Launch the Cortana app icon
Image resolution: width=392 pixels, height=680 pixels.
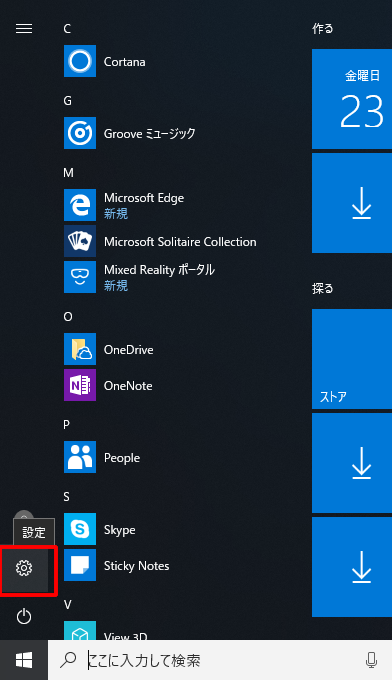pyautogui.click(x=80, y=61)
